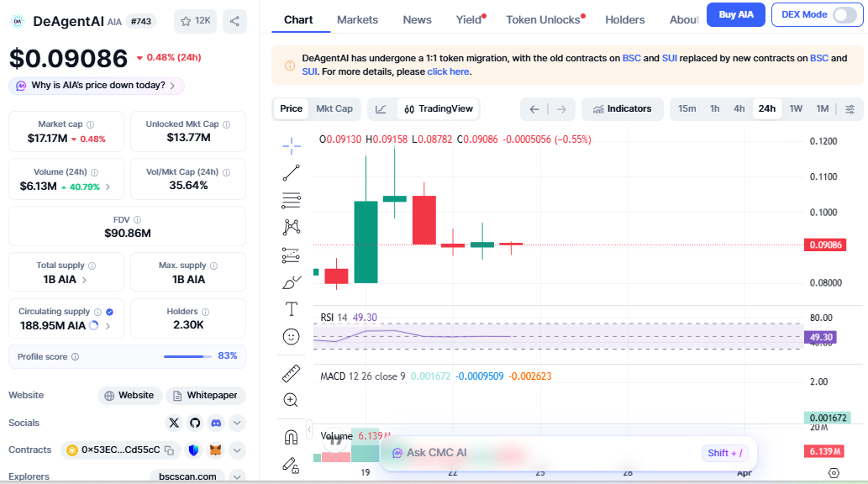
Task: Expand the Socials dropdown arrow
Action: point(237,423)
